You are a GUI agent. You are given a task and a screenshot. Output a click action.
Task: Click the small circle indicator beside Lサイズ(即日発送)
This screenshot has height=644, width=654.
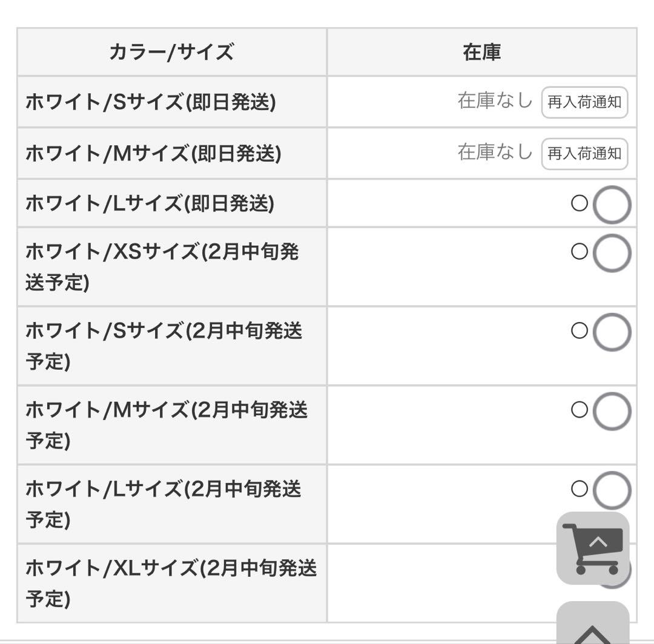point(580,204)
